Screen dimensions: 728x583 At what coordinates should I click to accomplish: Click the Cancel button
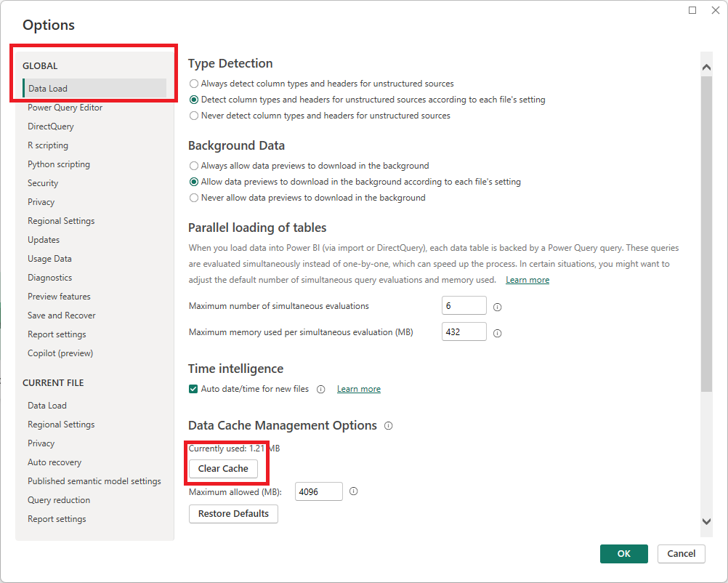(x=681, y=554)
